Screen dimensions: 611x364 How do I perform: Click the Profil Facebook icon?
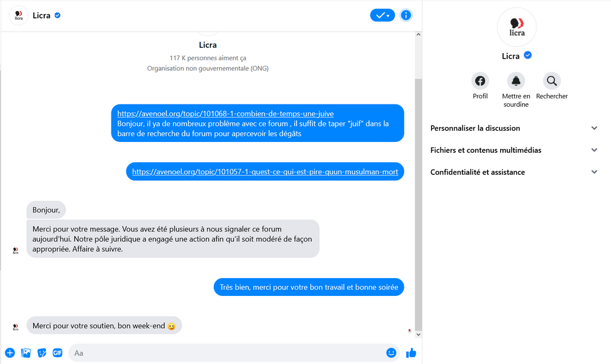point(480,81)
